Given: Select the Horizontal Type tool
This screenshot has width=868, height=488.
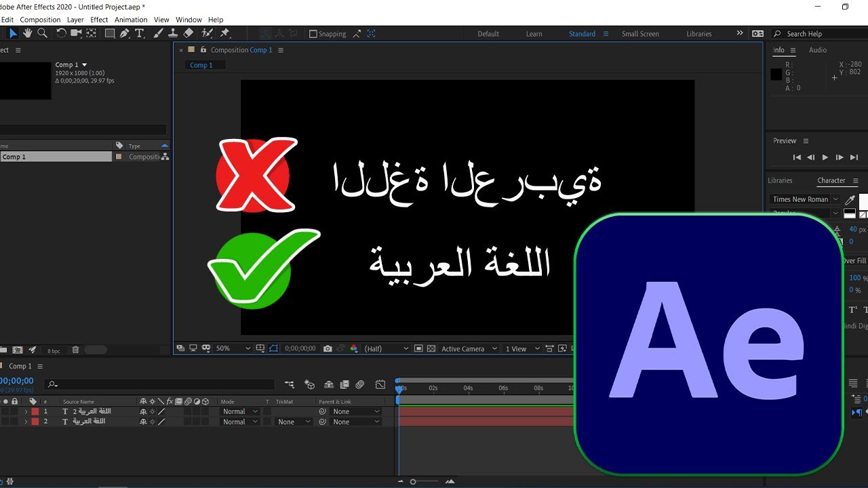Looking at the screenshot, I should (x=140, y=33).
